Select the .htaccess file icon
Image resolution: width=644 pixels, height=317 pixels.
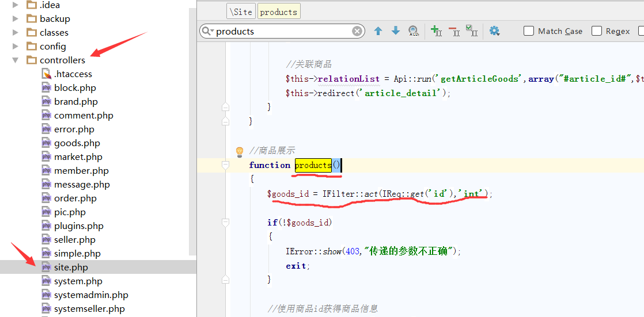point(47,74)
